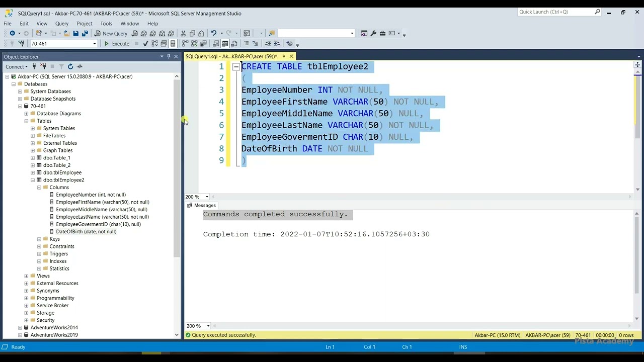The height and width of the screenshot is (362, 644).
Task: Comment out the selected lines
Action: coord(247,43)
